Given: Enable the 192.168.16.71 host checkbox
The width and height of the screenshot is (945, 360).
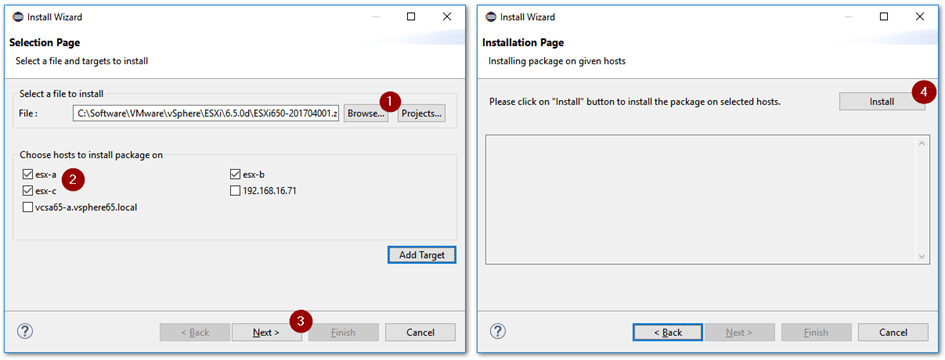Looking at the screenshot, I should click(x=235, y=191).
